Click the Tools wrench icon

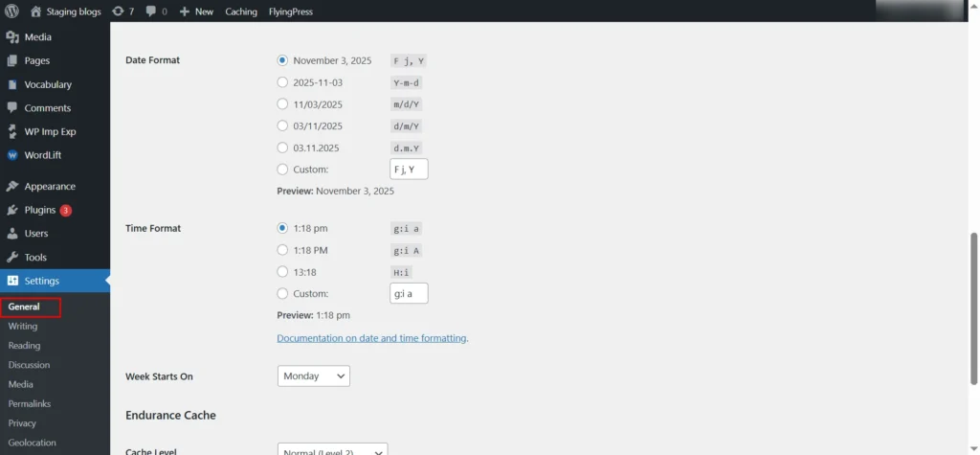12,257
